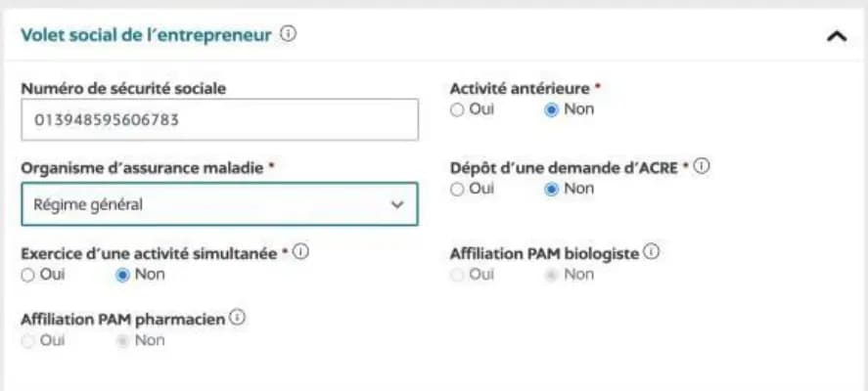Select Non for Exercice d'une activité simultanée
Screen dimensions: 868x391
click(122, 275)
